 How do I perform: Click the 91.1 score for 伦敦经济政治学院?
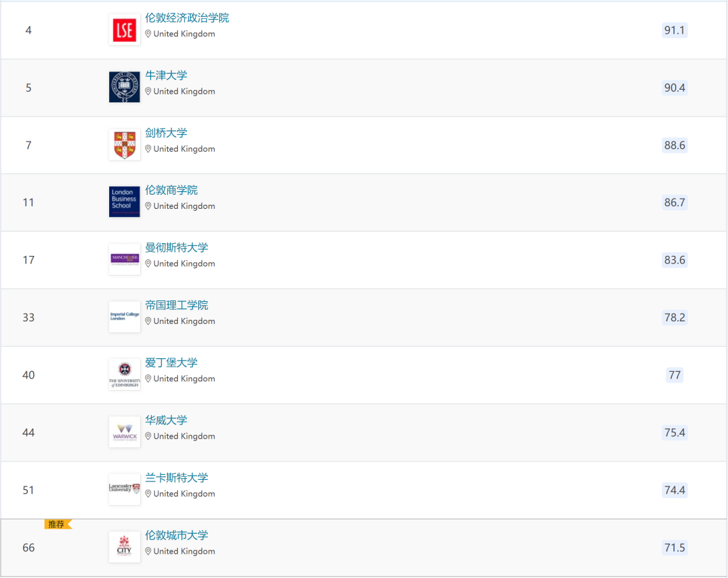pos(675,30)
